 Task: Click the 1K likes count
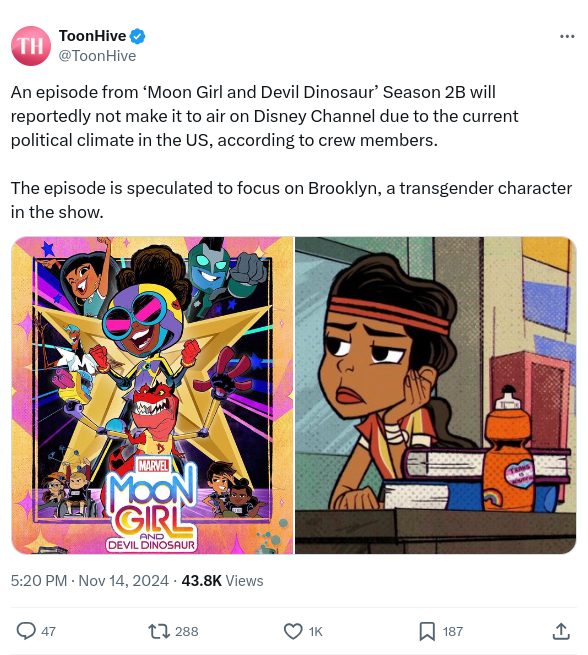316,631
